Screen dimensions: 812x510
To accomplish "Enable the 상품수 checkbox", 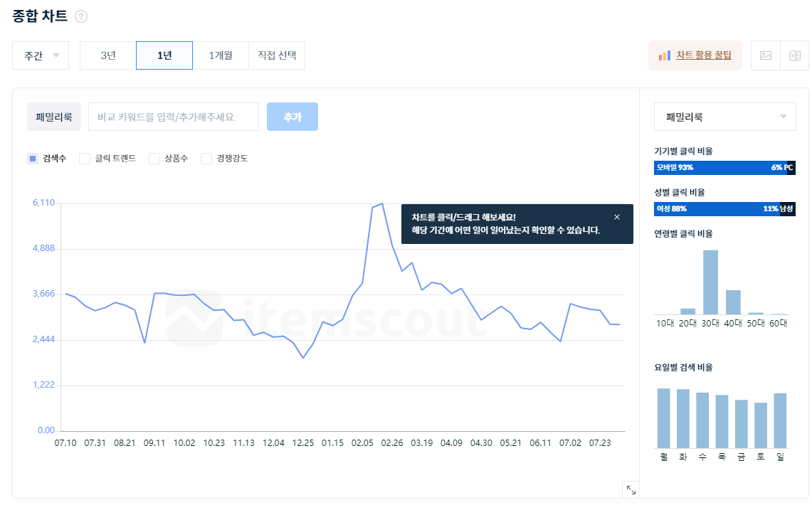I will coord(154,159).
